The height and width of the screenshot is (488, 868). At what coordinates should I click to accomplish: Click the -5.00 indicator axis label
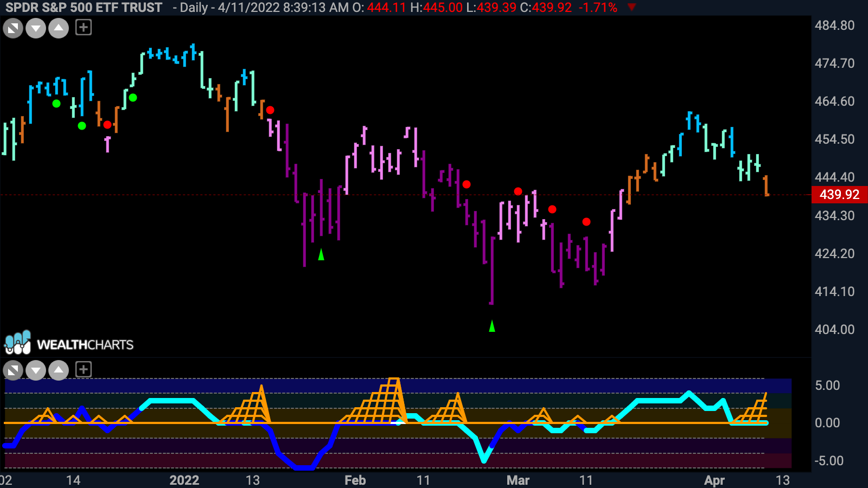click(x=829, y=461)
